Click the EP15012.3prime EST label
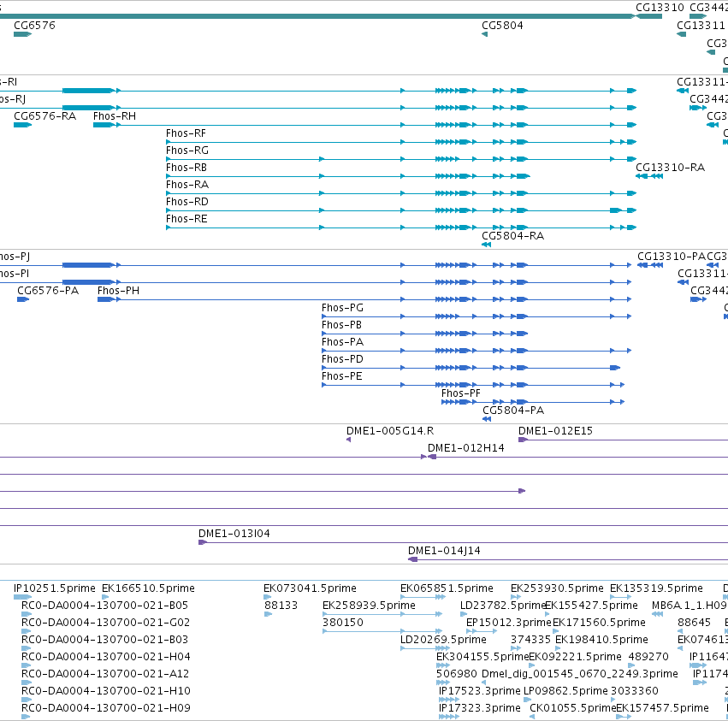This screenshot has width=728, height=721. pos(509,623)
